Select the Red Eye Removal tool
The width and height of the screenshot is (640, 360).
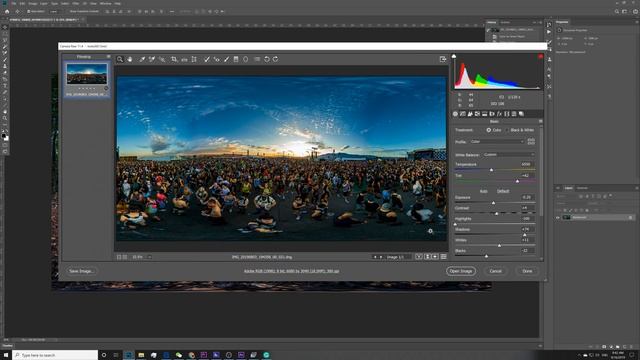coord(216,60)
